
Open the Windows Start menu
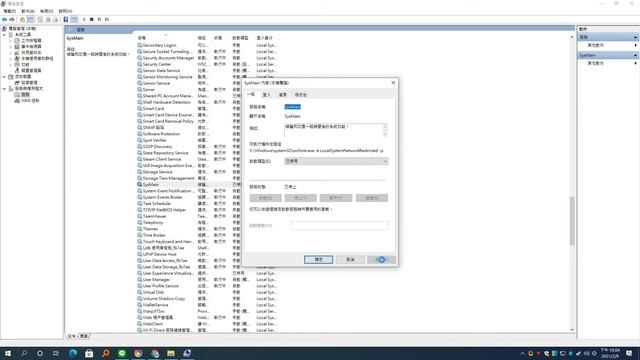pos(8,353)
